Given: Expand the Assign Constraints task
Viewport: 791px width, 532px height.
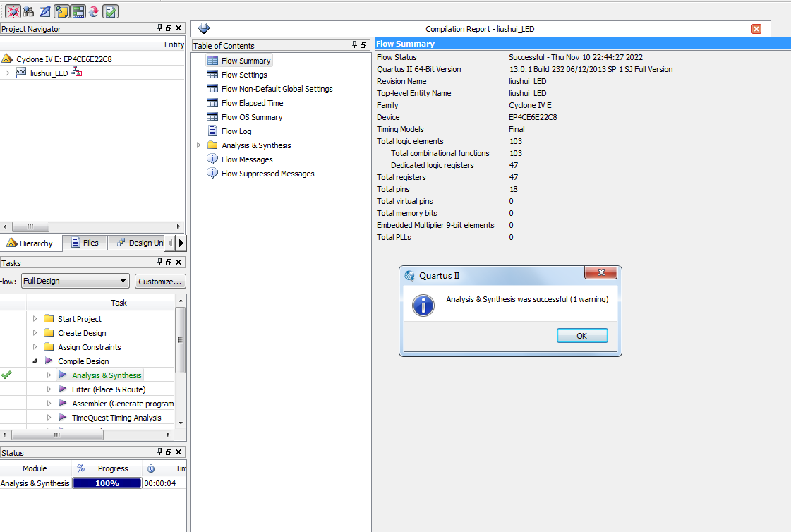Looking at the screenshot, I should coord(35,347).
